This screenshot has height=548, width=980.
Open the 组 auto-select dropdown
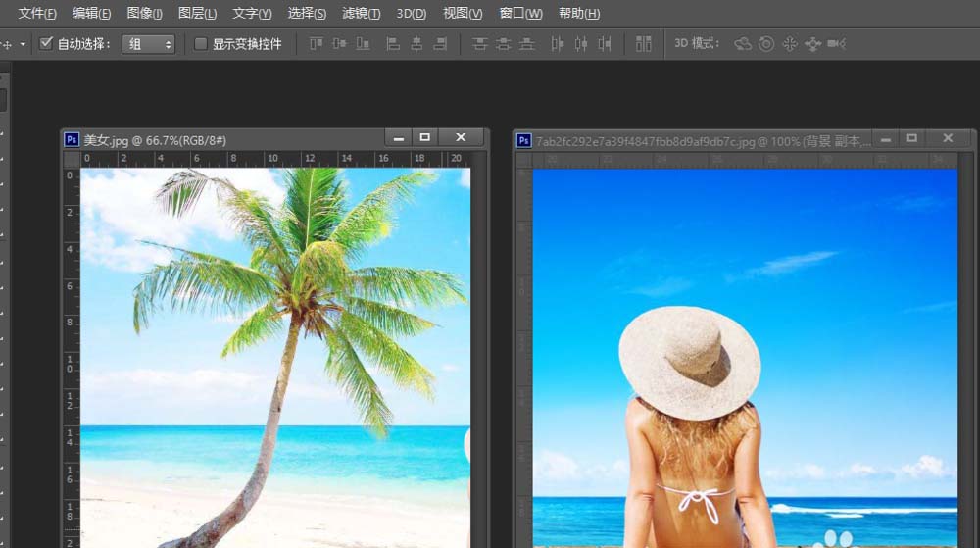tap(148, 44)
